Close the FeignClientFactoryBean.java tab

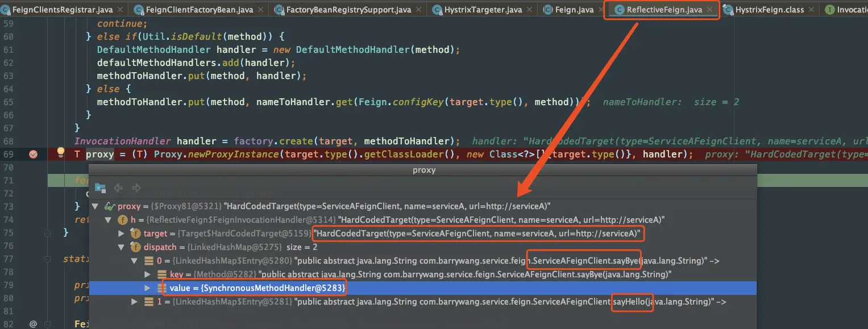click(x=262, y=10)
